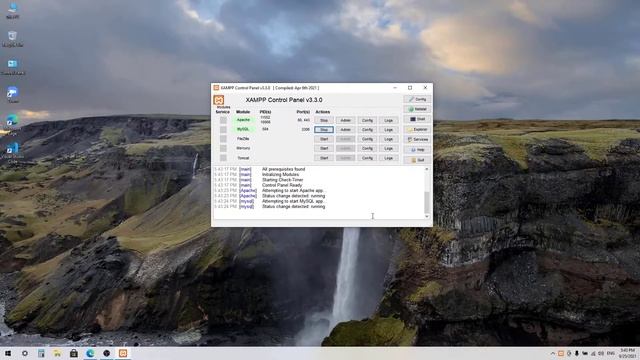Open the Tomcat module Config menu
640x360 pixels.
point(367,158)
